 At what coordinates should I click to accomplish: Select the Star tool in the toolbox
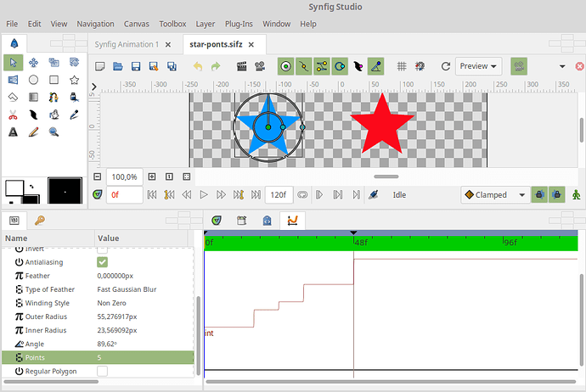click(x=74, y=80)
